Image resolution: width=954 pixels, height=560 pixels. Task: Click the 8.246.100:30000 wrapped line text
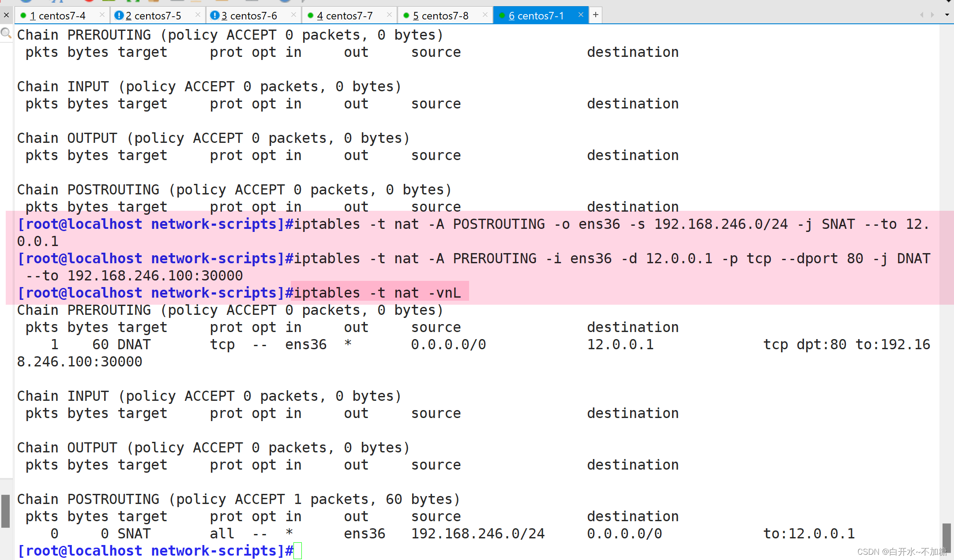(79, 362)
